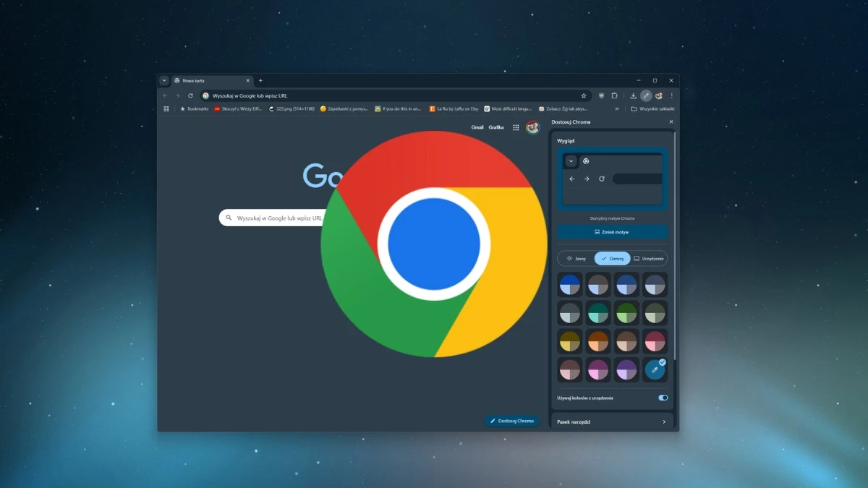Screen dimensions: 868x488
Task: Open the side panel icon on bookmarks bar
Action: 166,109
